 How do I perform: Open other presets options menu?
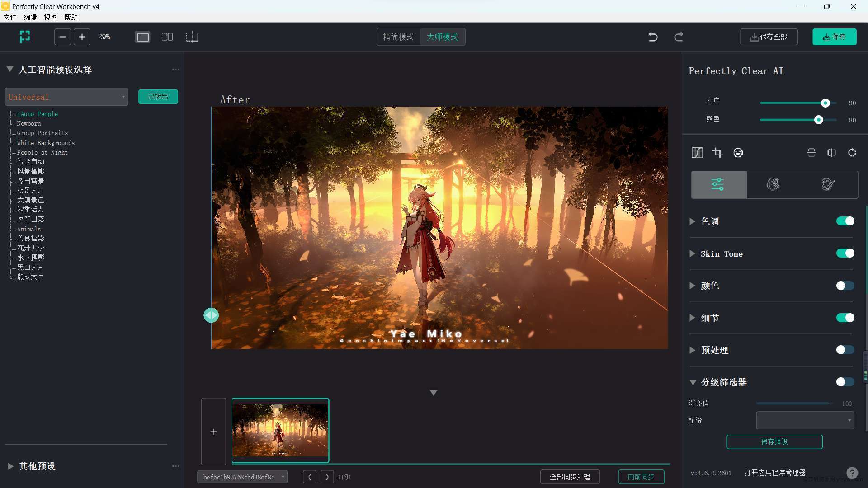click(x=175, y=466)
